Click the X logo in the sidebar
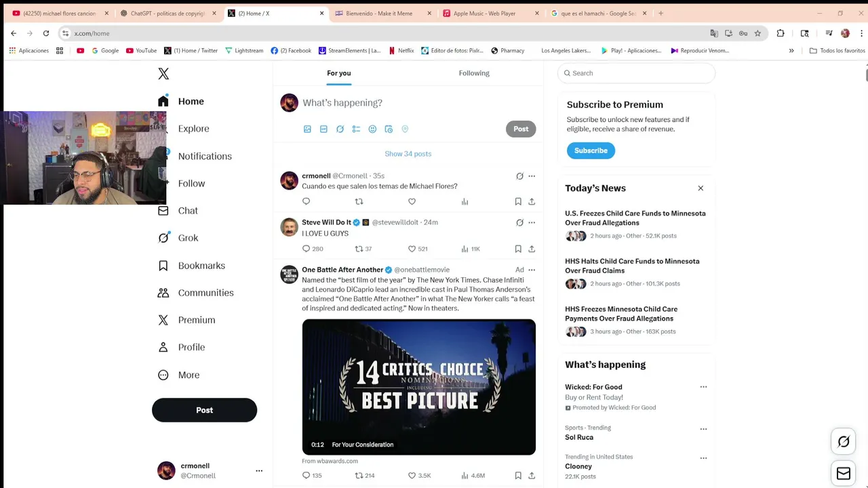The image size is (868, 488). (x=163, y=74)
